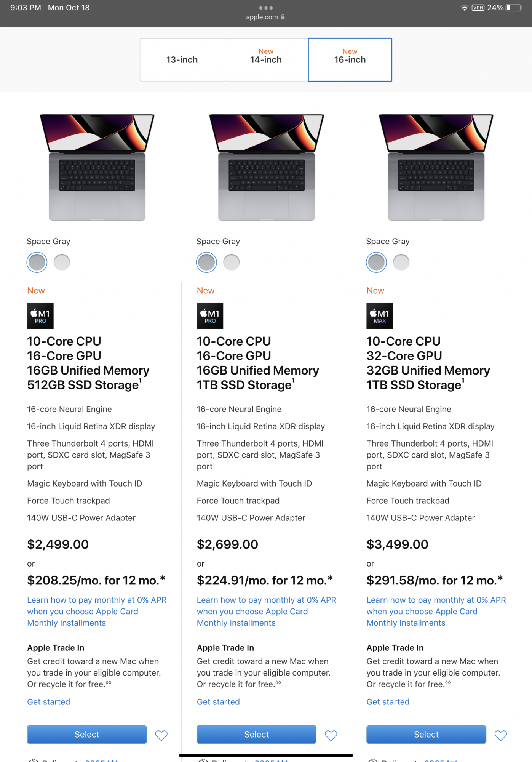This screenshot has width=532, height=762.
Task: Tap the M1 Max chip badge
Action: (x=379, y=316)
